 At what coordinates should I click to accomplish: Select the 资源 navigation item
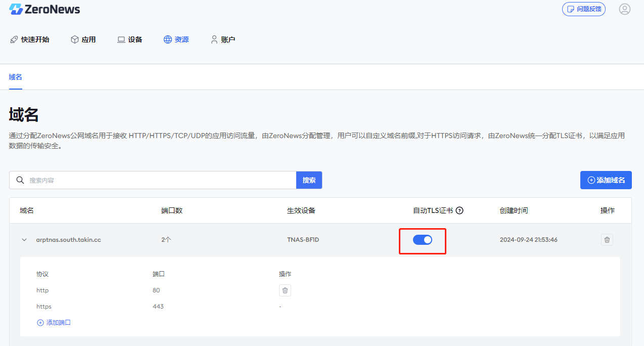(x=176, y=39)
